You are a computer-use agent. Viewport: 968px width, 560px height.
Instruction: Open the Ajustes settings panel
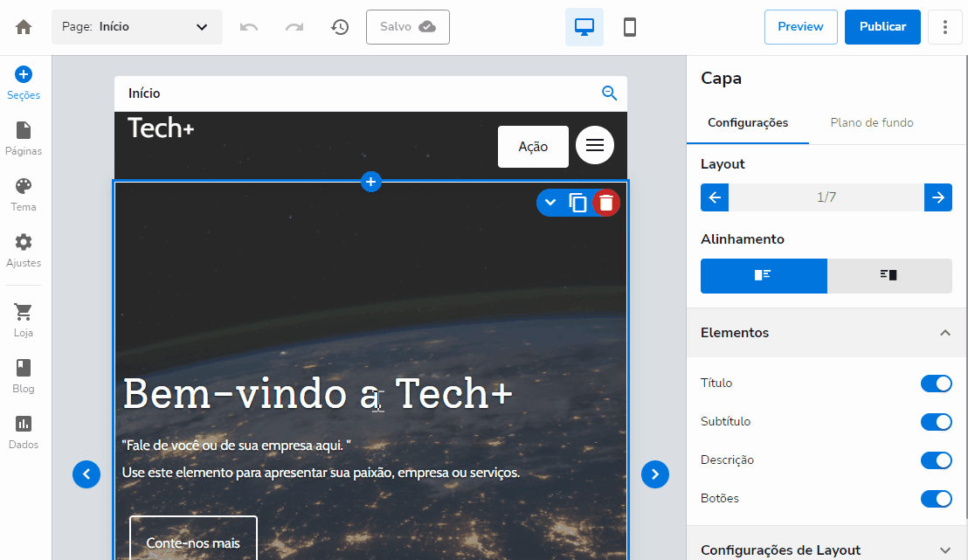click(24, 251)
